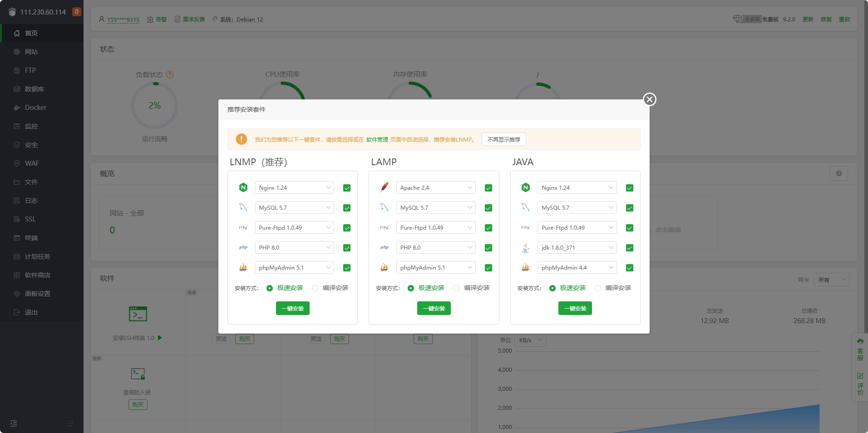Image resolution: width=868 pixels, height=433 pixels.
Task: Close the recommended install packages dialog
Action: (x=649, y=99)
